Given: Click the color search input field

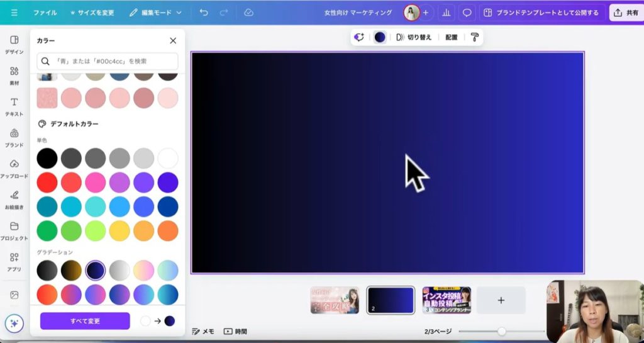Looking at the screenshot, I should [108, 61].
